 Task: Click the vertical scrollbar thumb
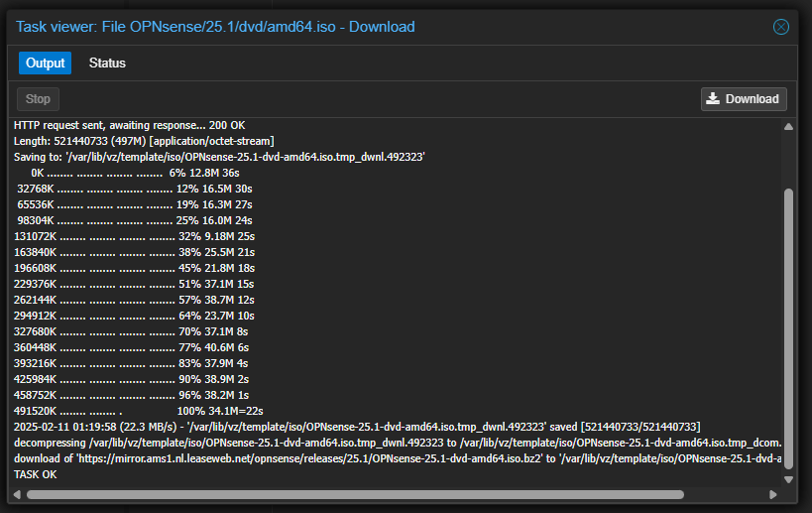[788, 329]
